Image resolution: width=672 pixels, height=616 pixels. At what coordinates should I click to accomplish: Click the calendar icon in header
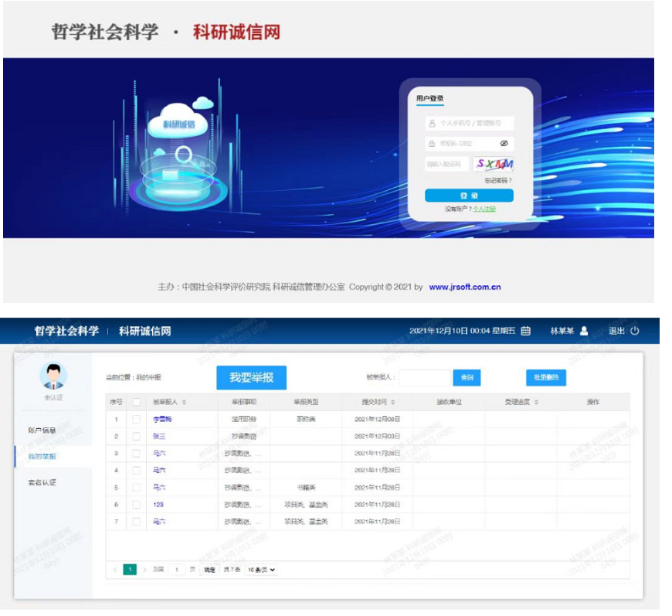[526, 331]
